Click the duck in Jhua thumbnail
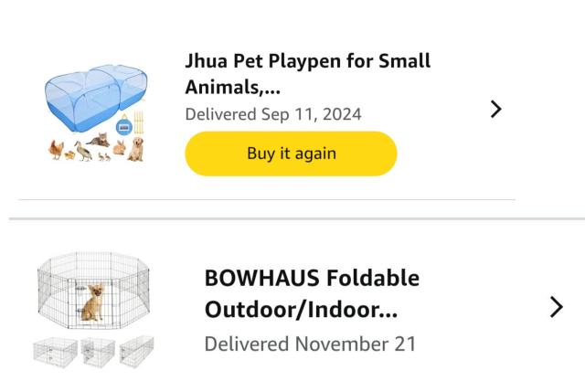This screenshot has width=585, height=392. (x=83, y=150)
